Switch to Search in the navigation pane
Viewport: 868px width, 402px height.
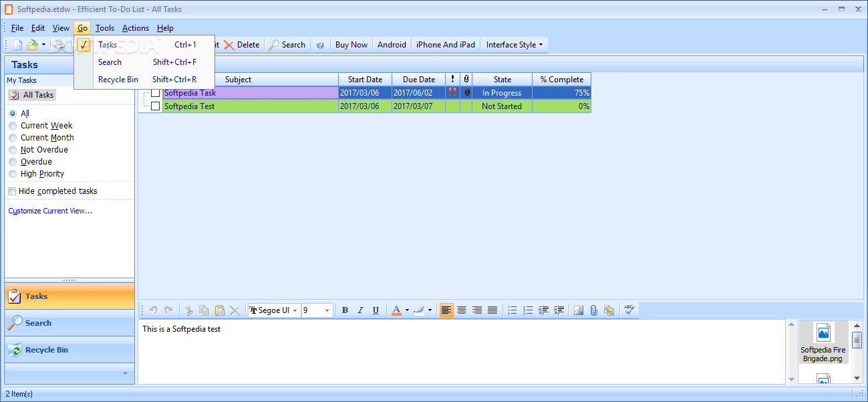pyautogui.click(x=69, y=323)
